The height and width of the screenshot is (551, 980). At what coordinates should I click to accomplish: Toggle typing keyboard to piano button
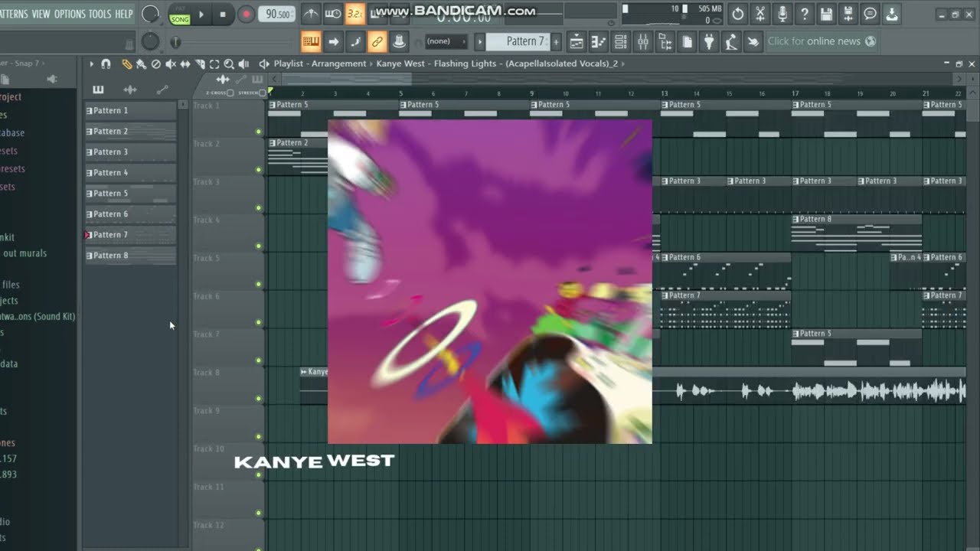point(311,41)
